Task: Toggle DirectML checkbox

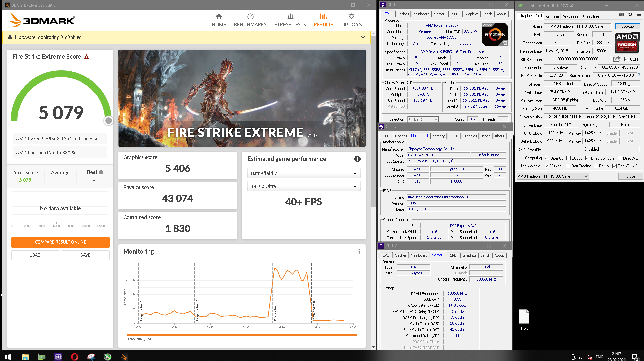Action: pyautogui.click(x=620, y=158)
